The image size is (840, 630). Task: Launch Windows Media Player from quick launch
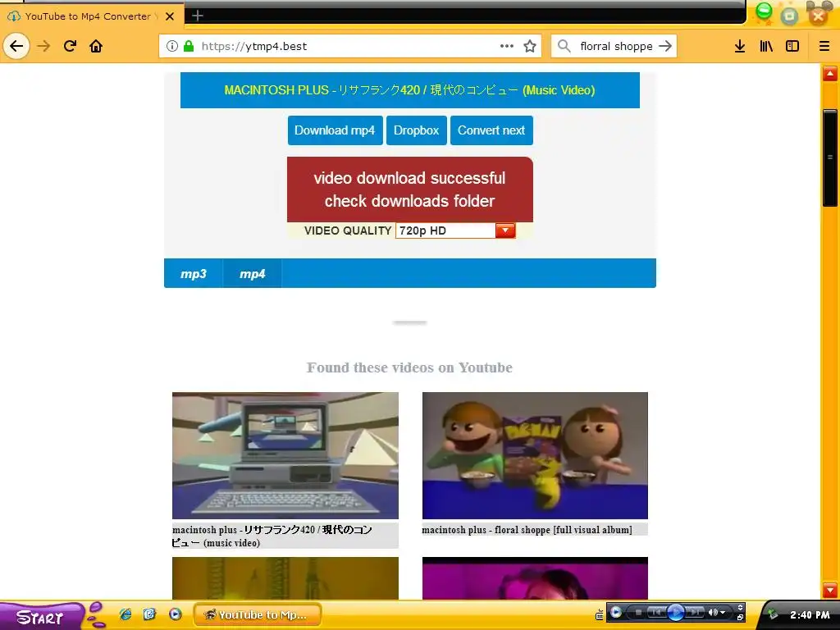click(x=176, y=614)
